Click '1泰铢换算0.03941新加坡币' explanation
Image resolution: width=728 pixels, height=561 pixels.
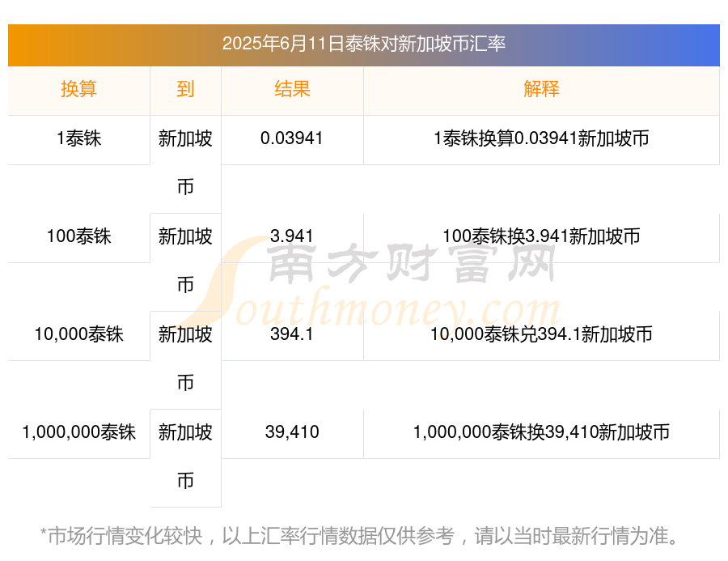coord(541,138)
